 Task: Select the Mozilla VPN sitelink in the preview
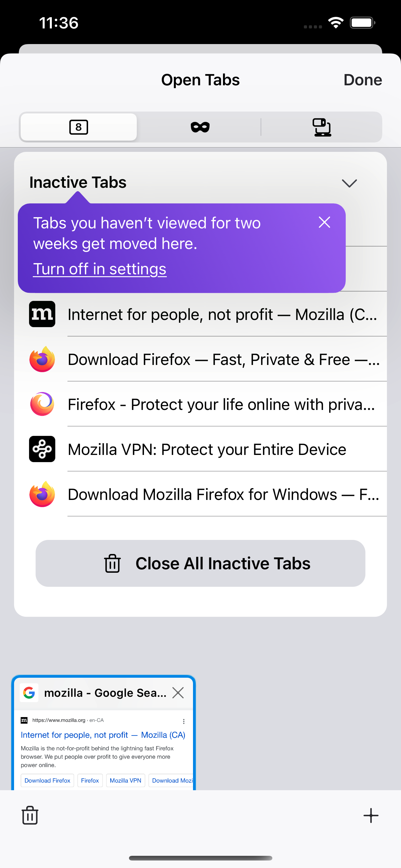pos(125,781)
